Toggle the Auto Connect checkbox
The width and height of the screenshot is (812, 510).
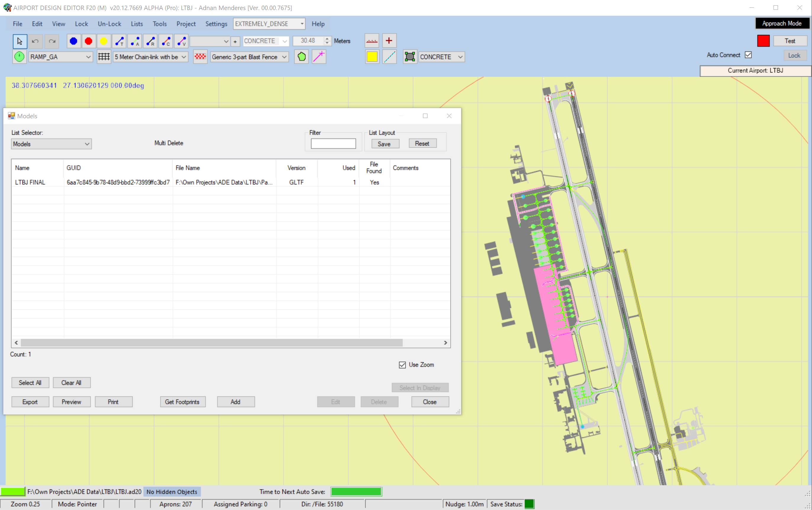[748, 55]
